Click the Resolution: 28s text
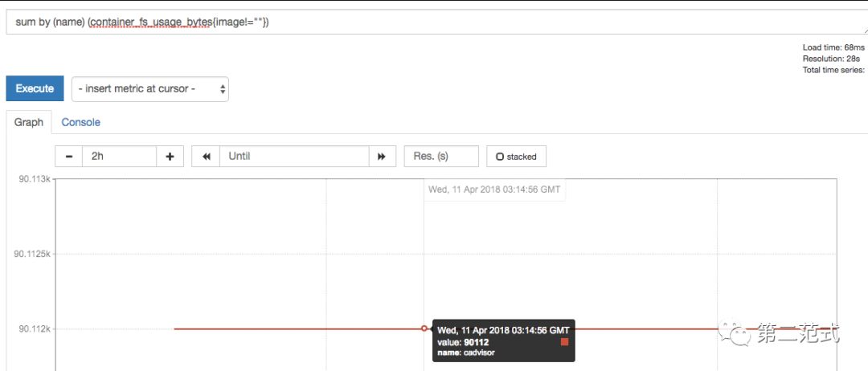 831,59
